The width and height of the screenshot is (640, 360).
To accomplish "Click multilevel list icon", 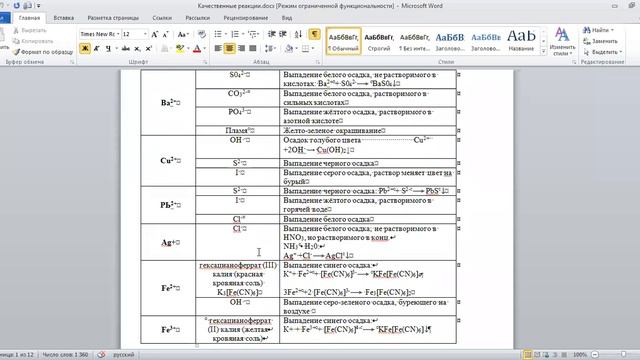I will tap(252, 34).
